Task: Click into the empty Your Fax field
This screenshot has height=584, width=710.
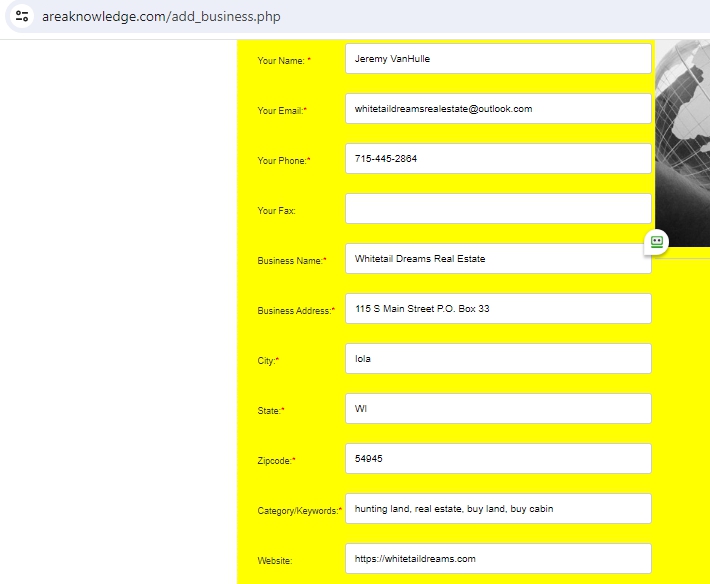Action: pos(498,209)
